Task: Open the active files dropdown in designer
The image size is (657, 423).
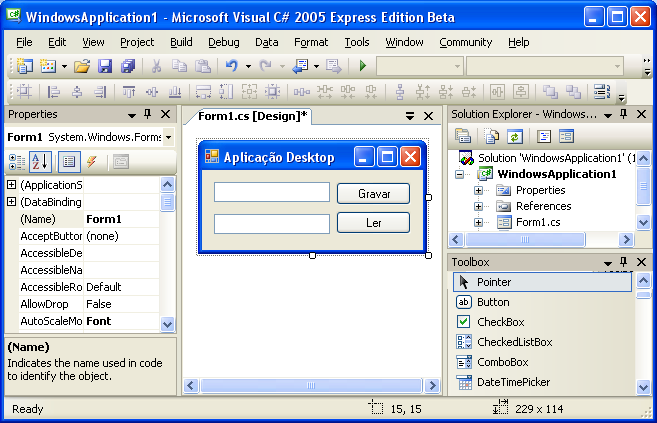Action: 410,116
